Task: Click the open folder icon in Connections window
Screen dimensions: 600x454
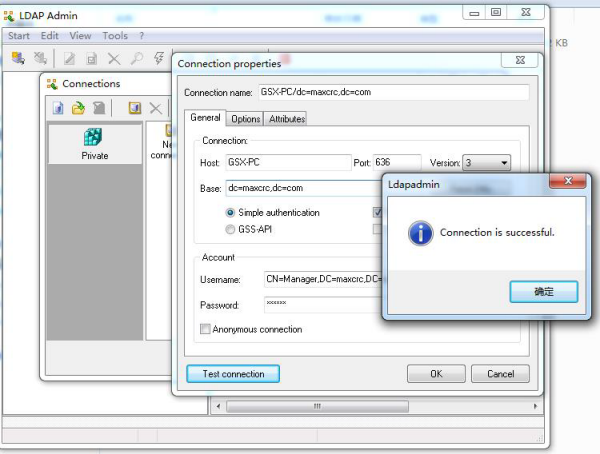Action: tap(78, 108)
